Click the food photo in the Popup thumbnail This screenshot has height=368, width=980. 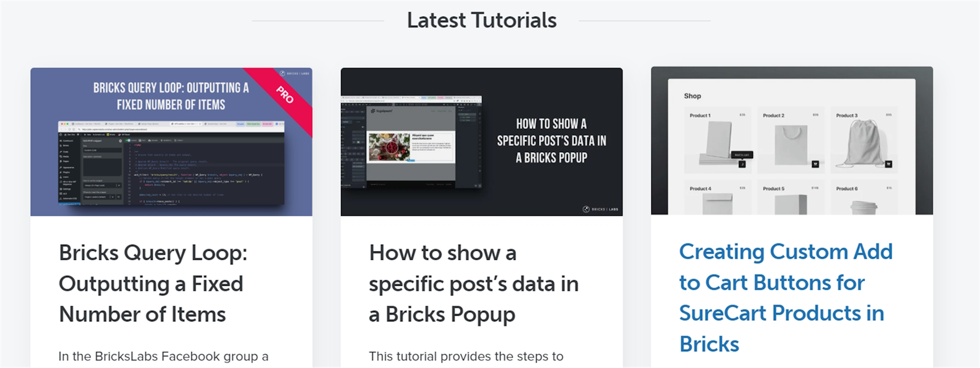coord(389,147)
